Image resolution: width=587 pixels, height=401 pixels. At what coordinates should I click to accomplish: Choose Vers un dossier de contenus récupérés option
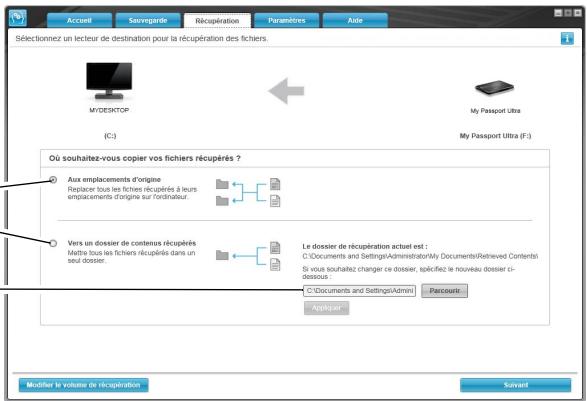tap(53, 243)
